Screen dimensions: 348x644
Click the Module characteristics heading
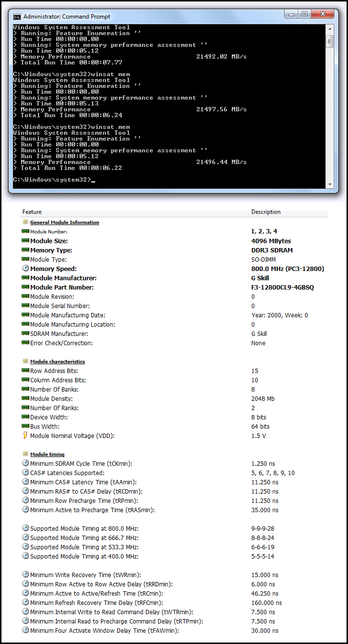coord(58,361)
